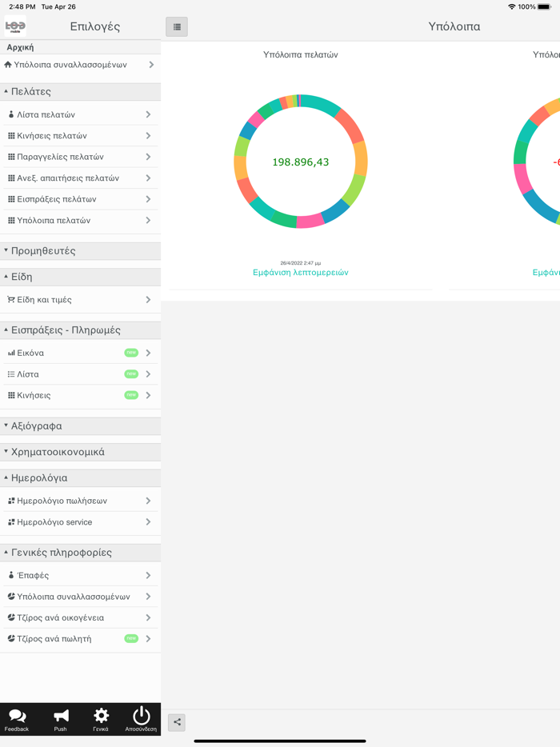
Task: Click cart icon beside Είδη και τιμές
Action: click(11, 300)
